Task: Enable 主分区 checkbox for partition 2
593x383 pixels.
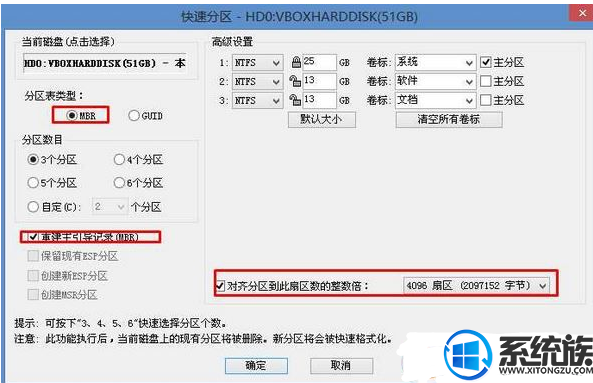Action: pyautogui.click(x=486, y=81)
